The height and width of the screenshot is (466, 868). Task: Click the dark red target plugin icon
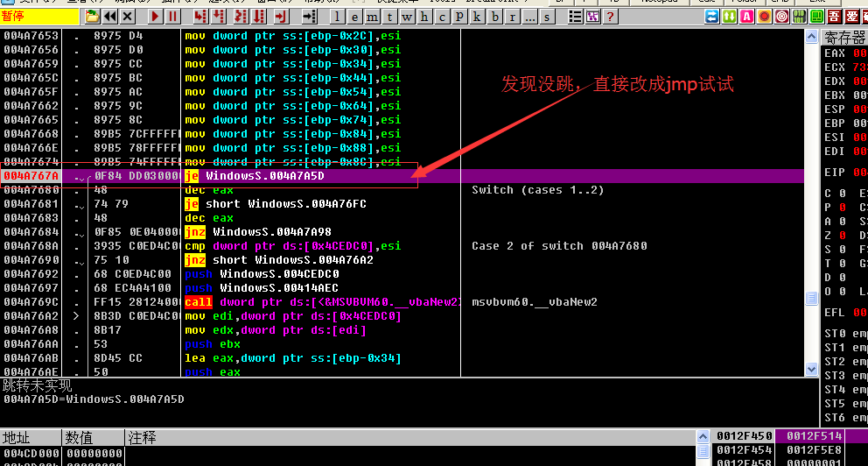pyautogui.click(x=781, y=17)
